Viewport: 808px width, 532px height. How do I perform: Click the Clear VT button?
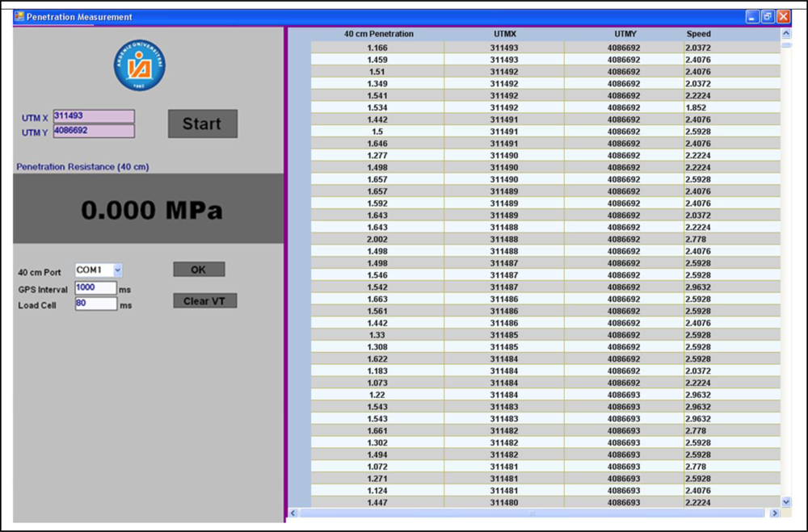(x=205, y=301)
